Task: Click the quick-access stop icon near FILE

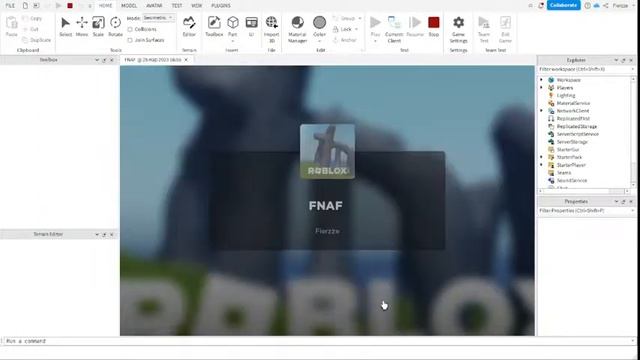Action: pyautogui.click(x=70, y=6)
